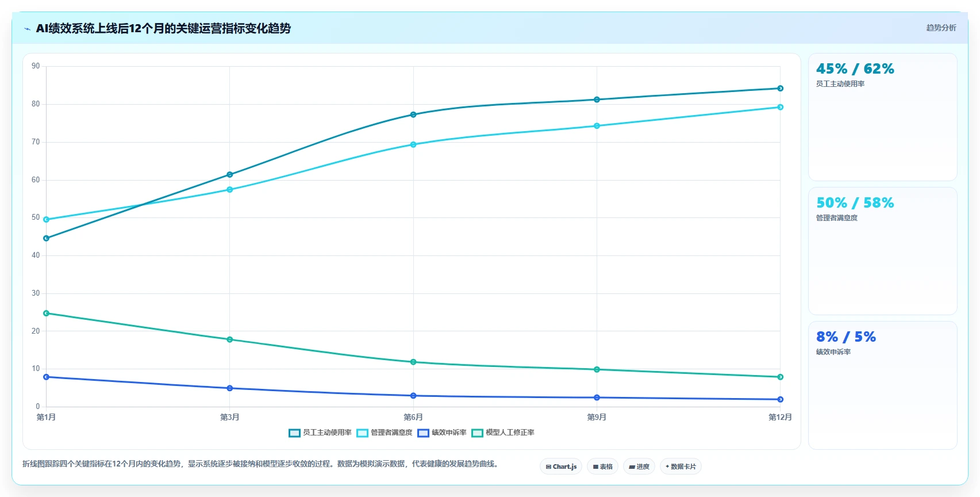Screen dimensions: 980x497
Task: Click the 绩效申诉率 caption in stat card
Action: tap(833, 352)
